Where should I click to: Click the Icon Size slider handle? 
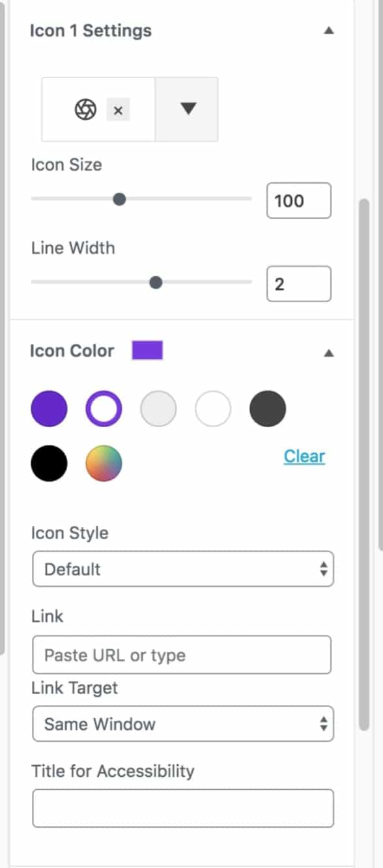click(119, 199)
